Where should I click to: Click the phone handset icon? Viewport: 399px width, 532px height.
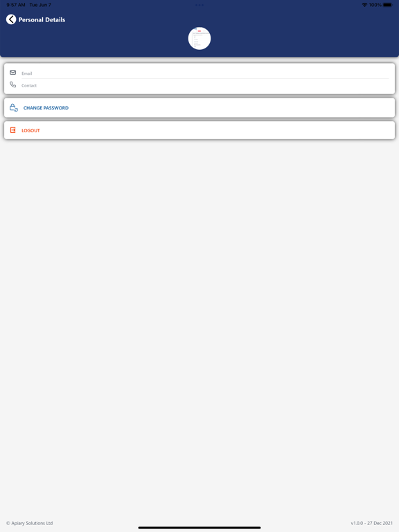pyautogui.click(x=13, y=85)
